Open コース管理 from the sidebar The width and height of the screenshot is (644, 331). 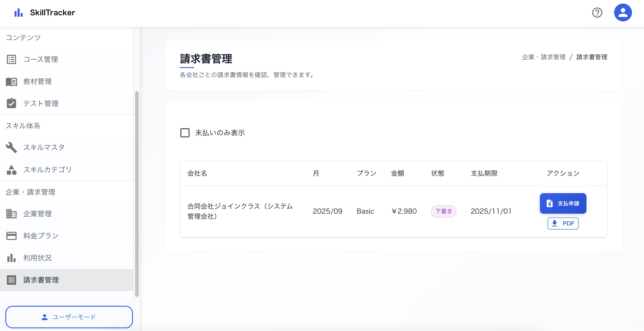pos(41,60)
